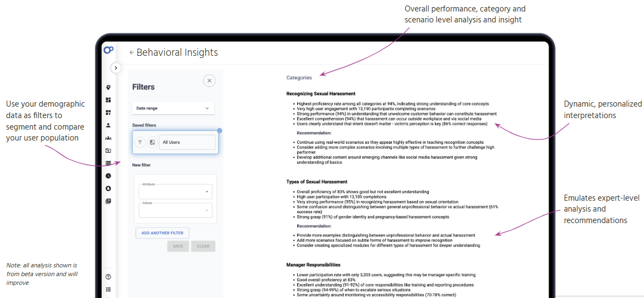Click bullet 'Add more scenarios focused on subtle forms'
Viewport: 644px width, 298px height.
click(375, 240)
